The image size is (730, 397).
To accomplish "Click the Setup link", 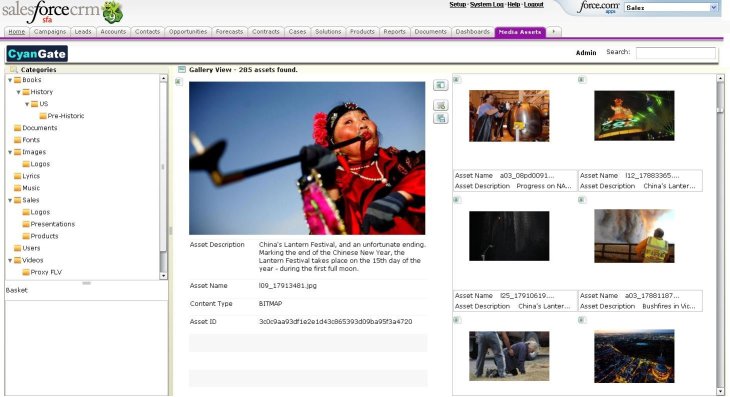I will coord(458,5).
